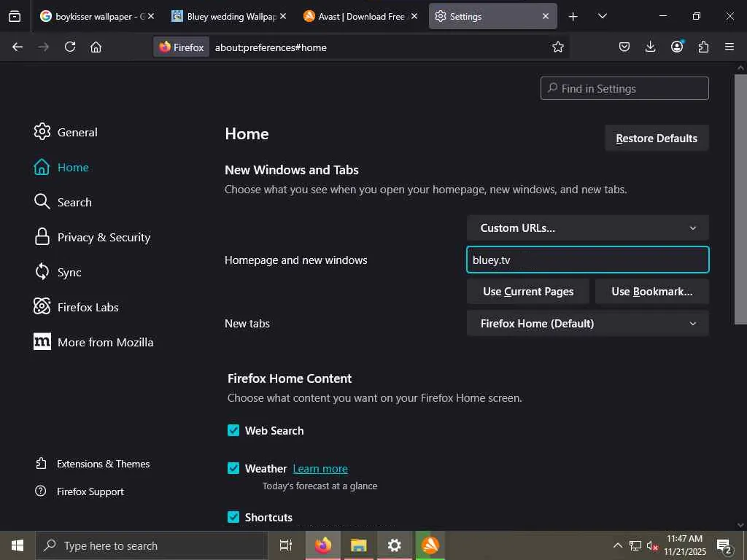
Task: Click the homepage URL field containing bluey.tv
Action: point(587,260)
